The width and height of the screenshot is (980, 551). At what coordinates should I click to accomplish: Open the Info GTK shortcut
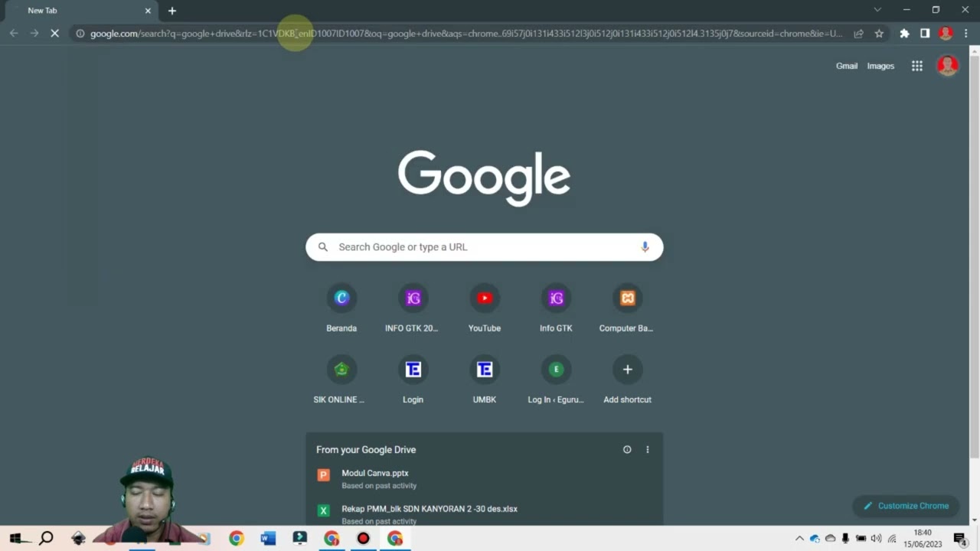pyautogui.click(x=556, y=308)
